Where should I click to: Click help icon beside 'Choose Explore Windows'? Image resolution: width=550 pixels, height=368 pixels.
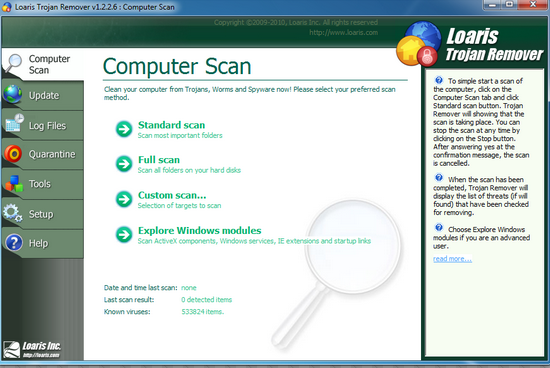(x=439, y=227)
